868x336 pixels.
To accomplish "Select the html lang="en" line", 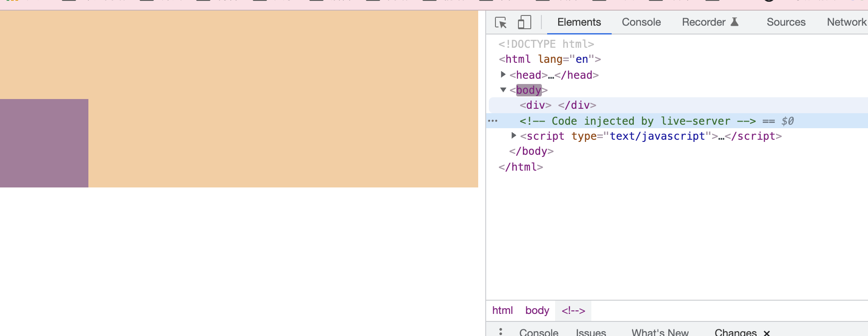I will 550,59.
